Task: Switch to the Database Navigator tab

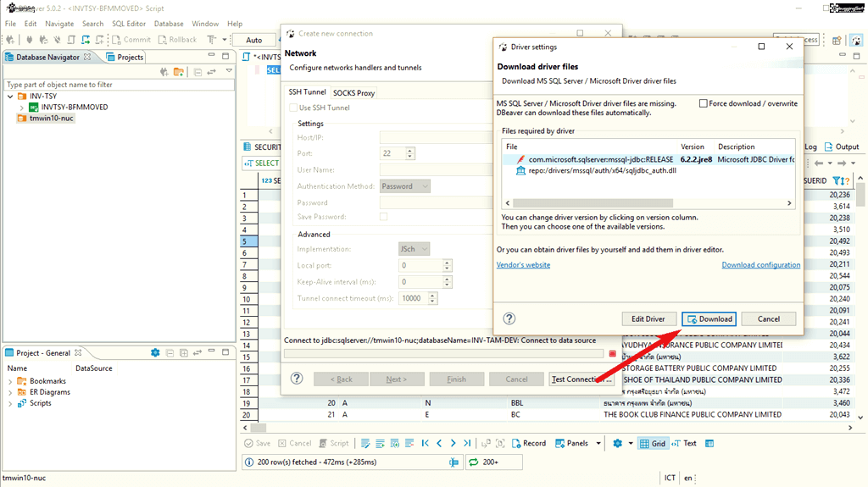Action: [x=47, y=57]
